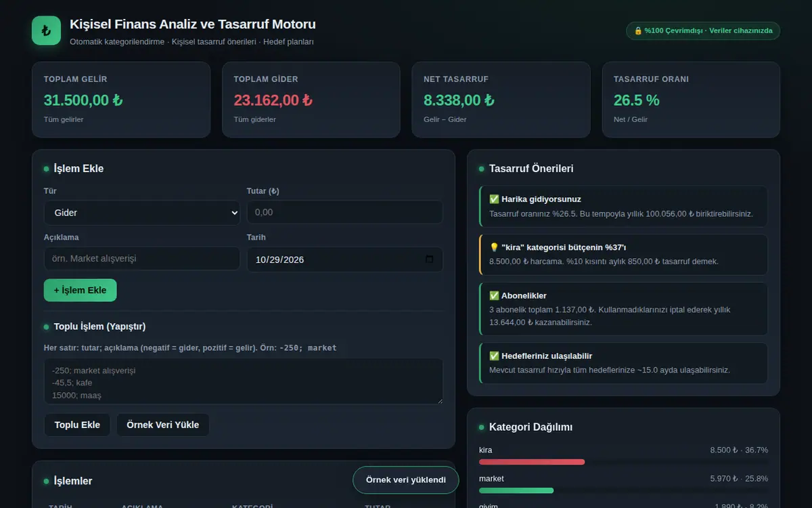Click the market category green progress bar

(x=516, y=490)
